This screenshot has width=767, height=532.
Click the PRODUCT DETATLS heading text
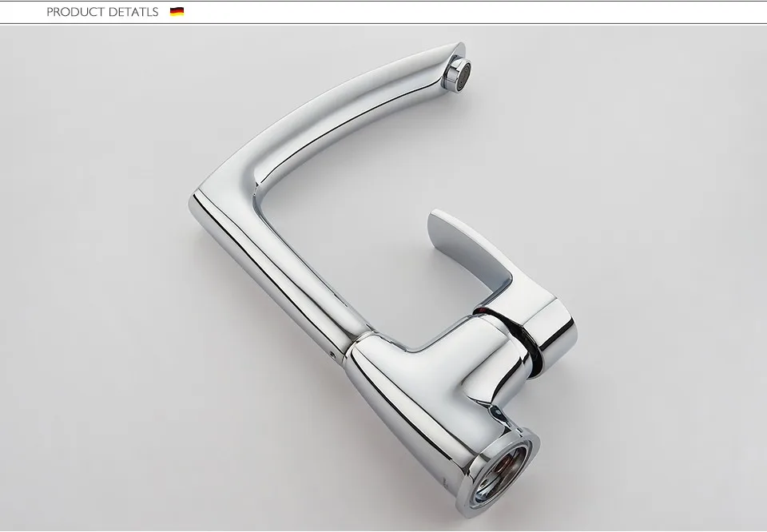(x=102, y=12)
